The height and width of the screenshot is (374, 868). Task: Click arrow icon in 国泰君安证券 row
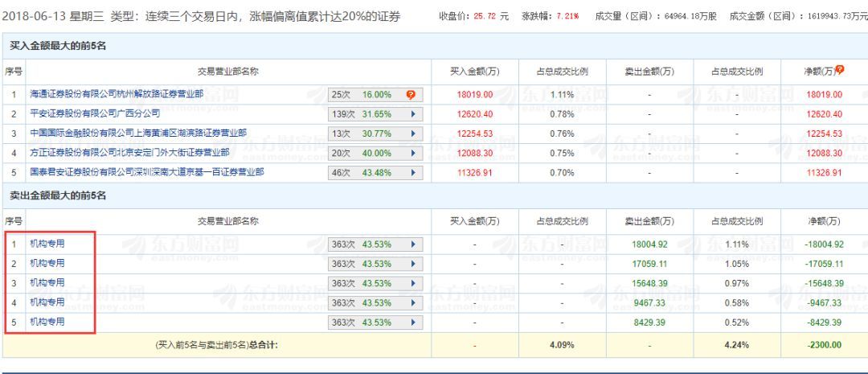click(x=414, y=172)
